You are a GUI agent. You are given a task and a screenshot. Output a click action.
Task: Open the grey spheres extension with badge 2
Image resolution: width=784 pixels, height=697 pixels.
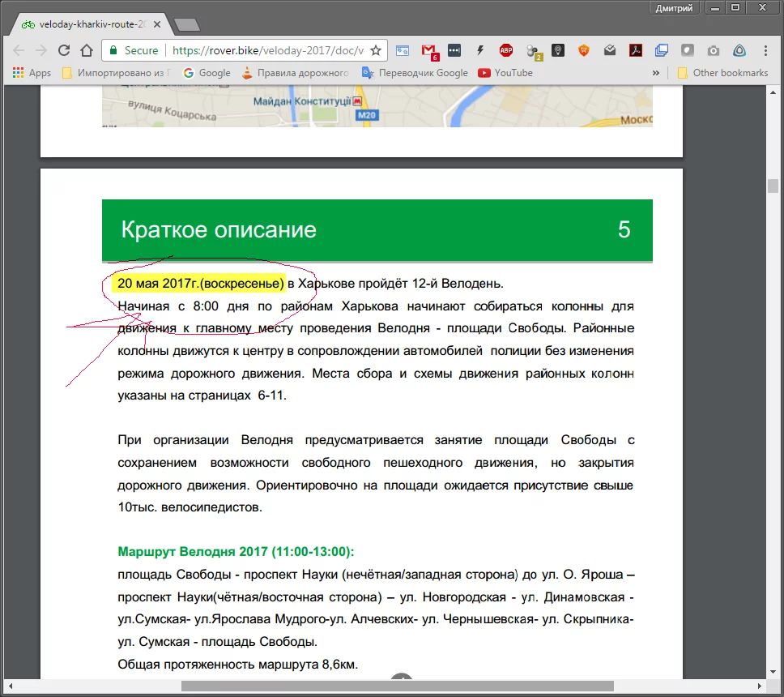533,52
